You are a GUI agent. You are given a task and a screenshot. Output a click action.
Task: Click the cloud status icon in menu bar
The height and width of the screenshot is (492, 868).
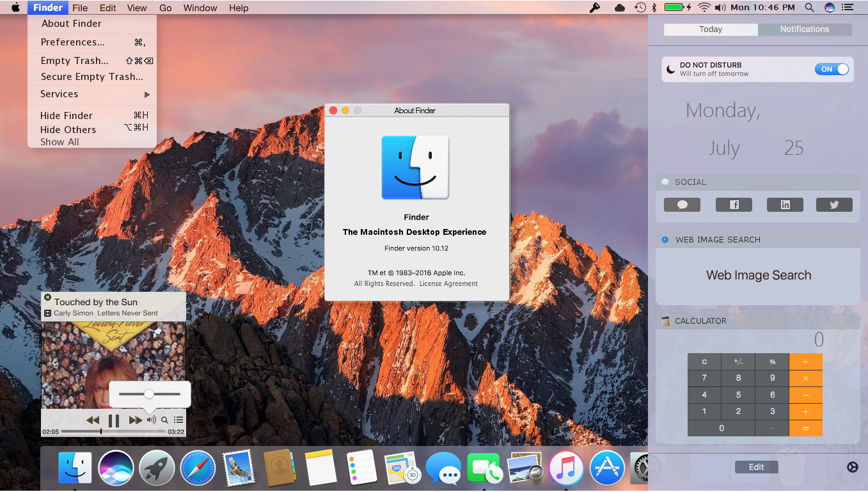point(619,8)
